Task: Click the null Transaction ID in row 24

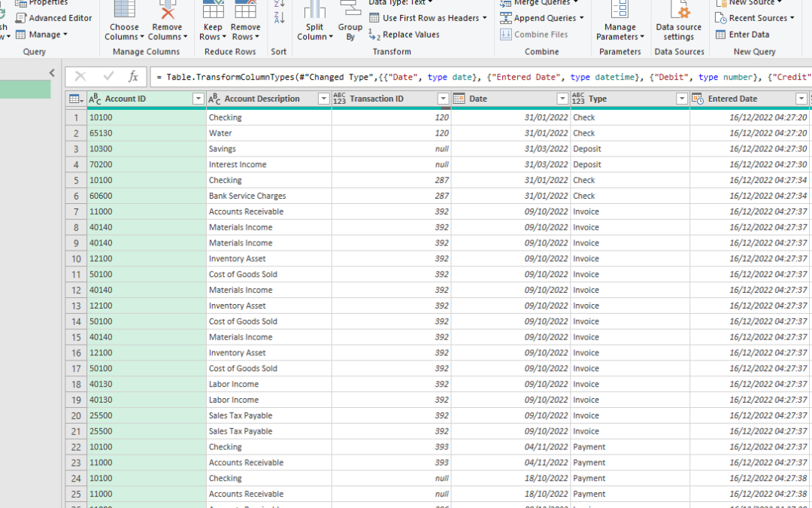Action: click(392, 479)
